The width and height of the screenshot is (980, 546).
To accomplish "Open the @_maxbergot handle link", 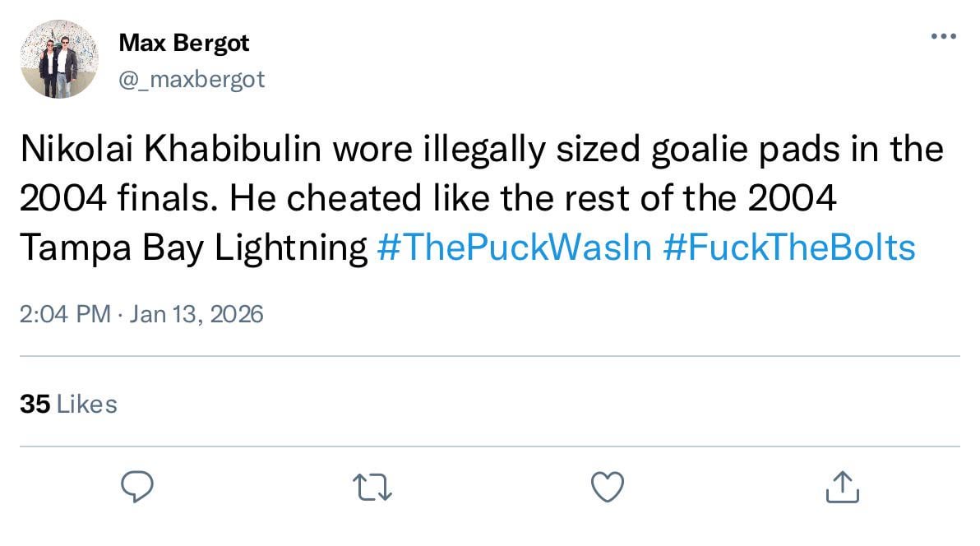I will pos(192,79).
